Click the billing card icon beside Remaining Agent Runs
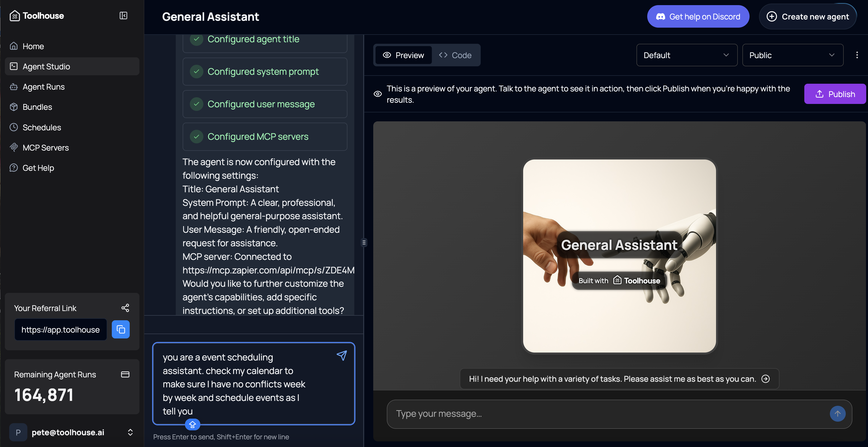Viewport: 868px width, 447px height. tap(125, 375)
